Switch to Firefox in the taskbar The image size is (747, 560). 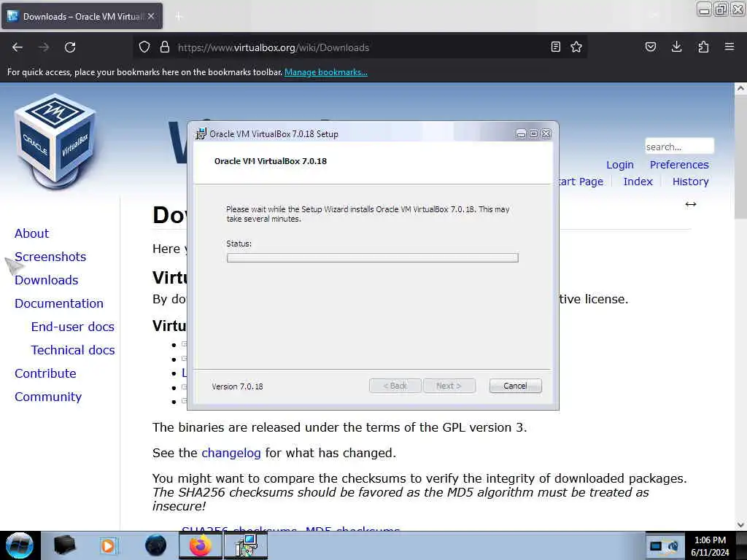click(x=201, y=545)
